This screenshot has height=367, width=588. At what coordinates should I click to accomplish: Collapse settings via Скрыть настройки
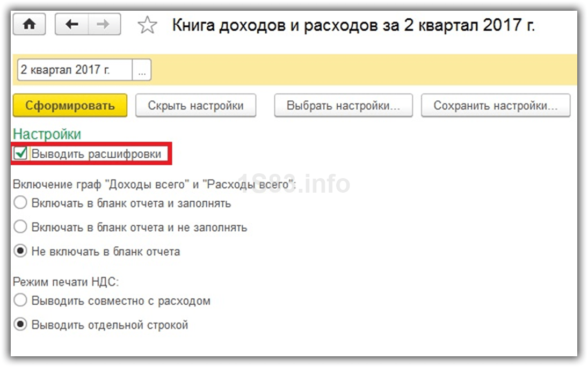click(x=195, y=106)
